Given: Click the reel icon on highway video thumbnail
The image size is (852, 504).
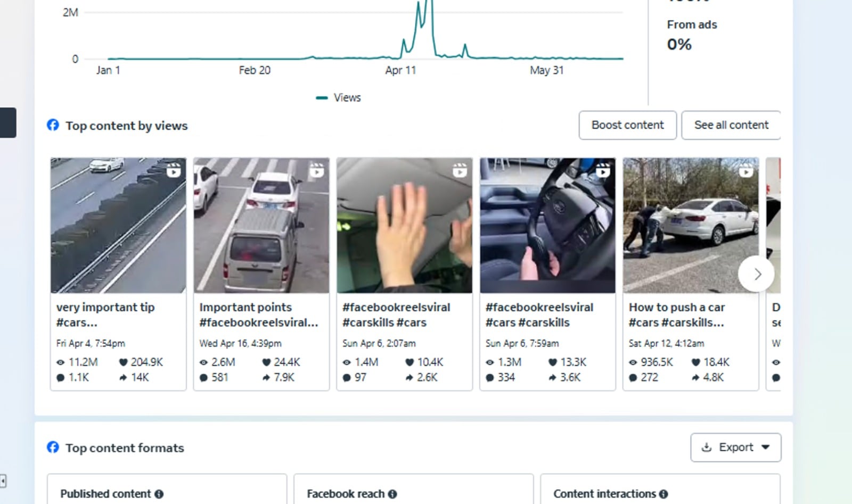Looking at the screenshot, I should pyautogui.click(x=174, y=170).
